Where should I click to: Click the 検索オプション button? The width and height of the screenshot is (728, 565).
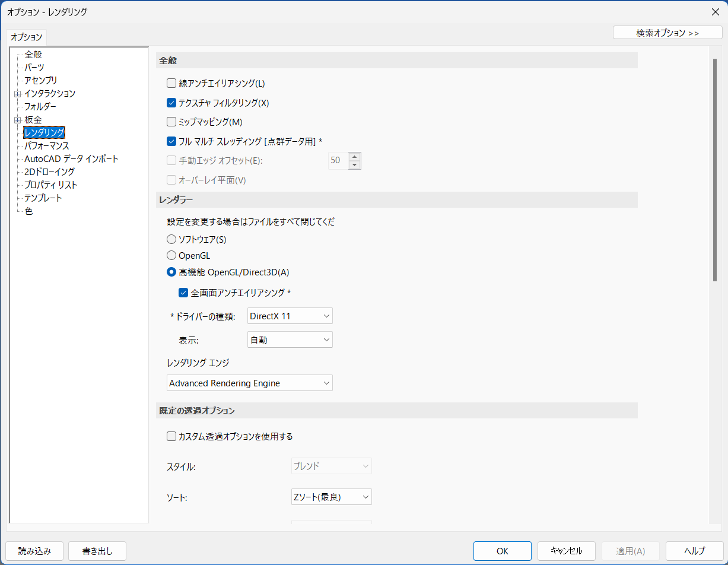coord(667,32)
